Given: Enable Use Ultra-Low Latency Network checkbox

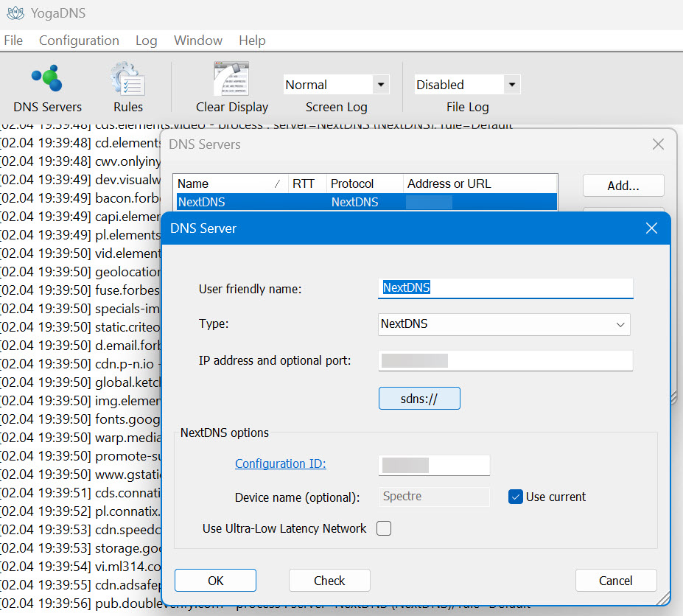Looking at the screenshot, I should [x=384, y=528].
